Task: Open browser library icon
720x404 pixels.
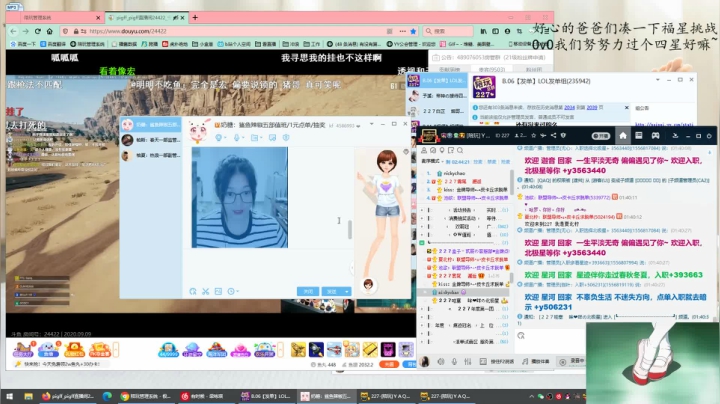Action: click(484, 31)
